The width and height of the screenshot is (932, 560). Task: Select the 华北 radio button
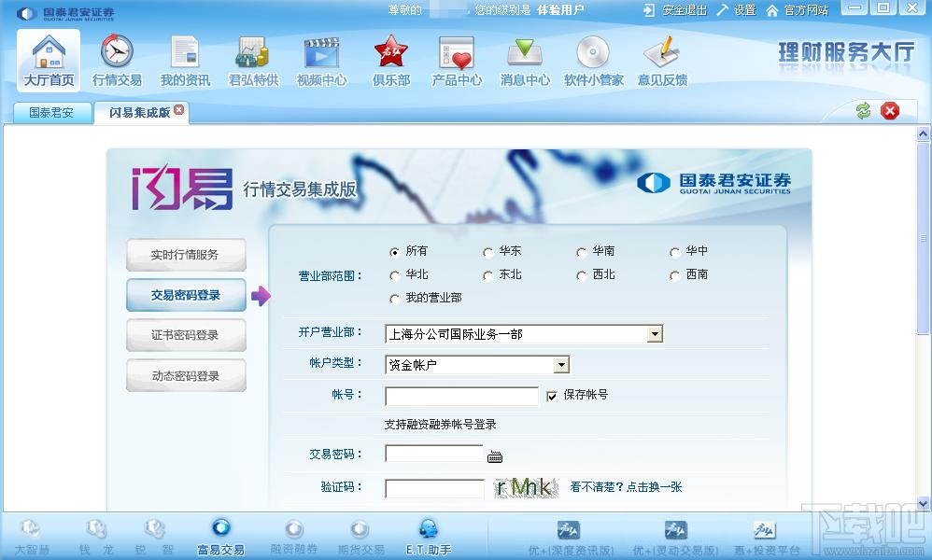click(394, 275)
